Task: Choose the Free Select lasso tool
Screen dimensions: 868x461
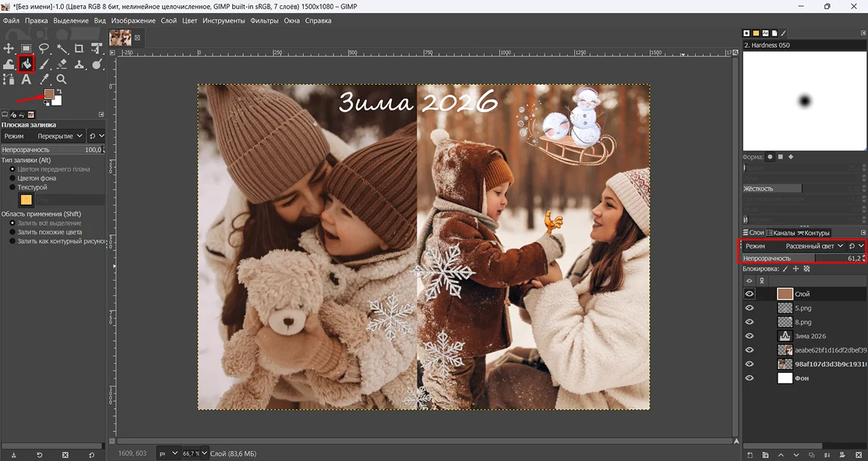Action: point(44,48)
